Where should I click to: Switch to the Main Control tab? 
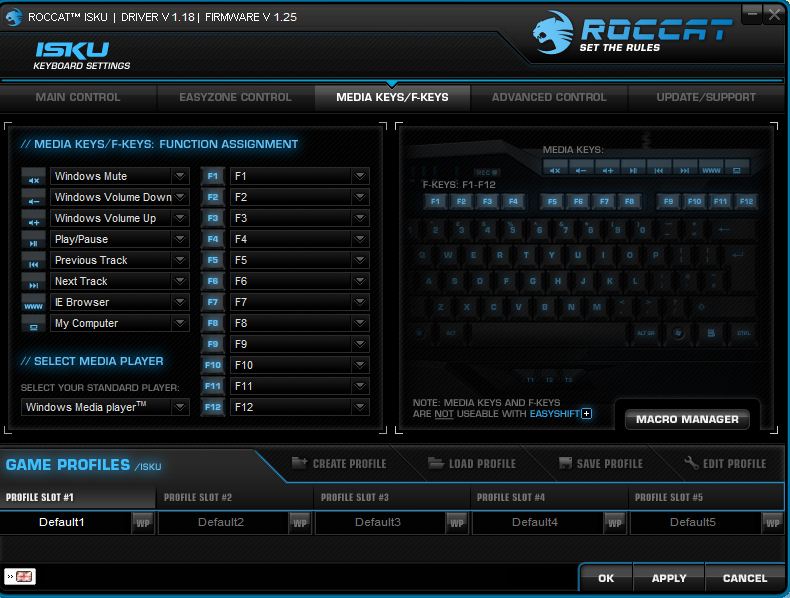(x=78, y=98)
